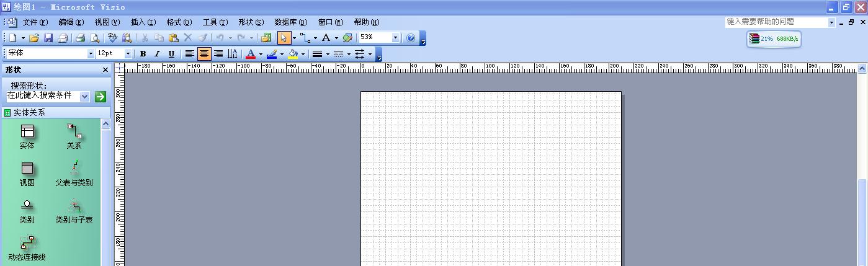Click the stencil panel scroll up arrow
Viewport: 868px width, 266px height.
(x=105, y=124)
